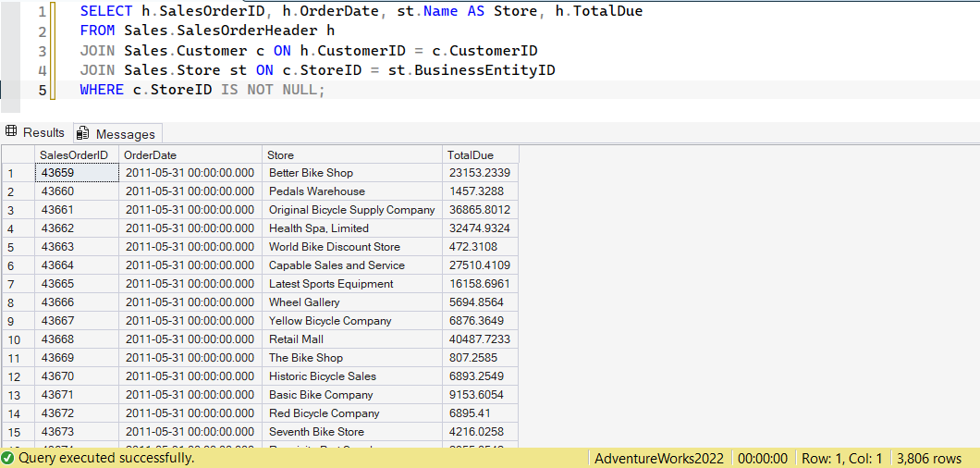Click the OrderDate cell in row 3

tap(190, 210)
